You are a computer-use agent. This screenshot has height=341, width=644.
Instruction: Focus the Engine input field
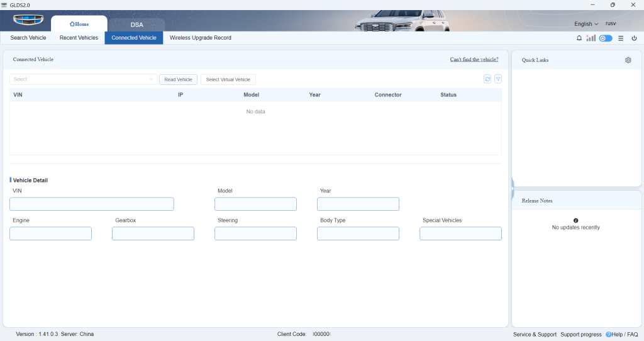point(50,233)
